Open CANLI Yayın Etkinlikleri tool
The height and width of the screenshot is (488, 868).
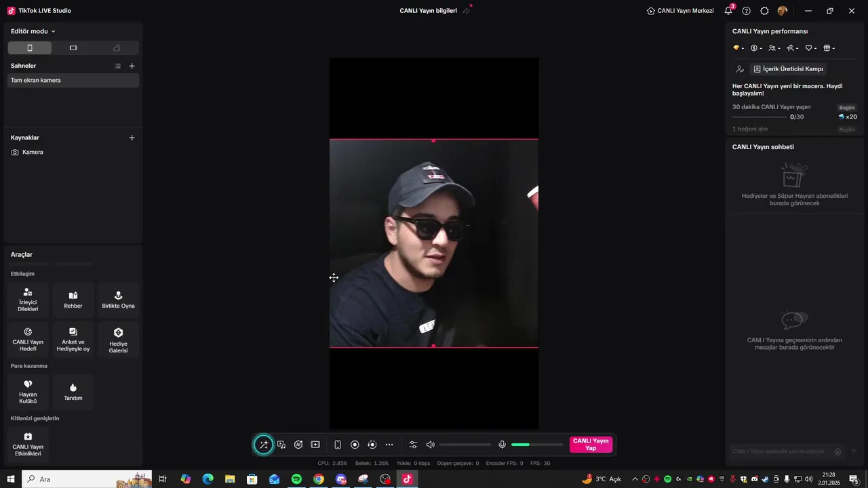tap(28, 444)
